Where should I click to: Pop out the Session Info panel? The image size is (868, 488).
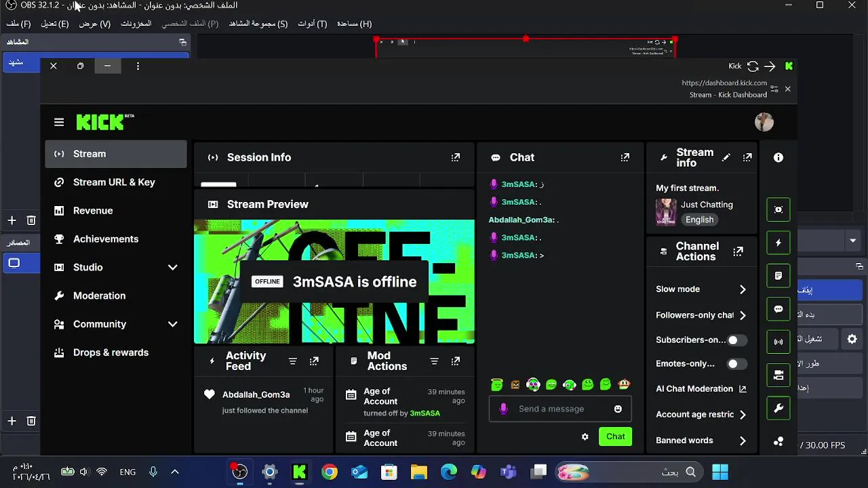[456, 157]
